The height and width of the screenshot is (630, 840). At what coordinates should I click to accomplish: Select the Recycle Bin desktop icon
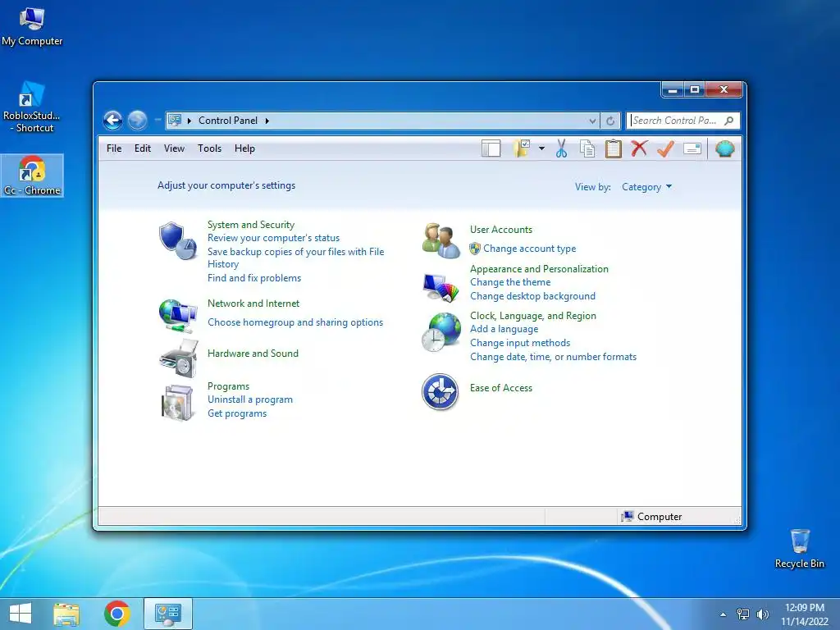click(799, 549)
